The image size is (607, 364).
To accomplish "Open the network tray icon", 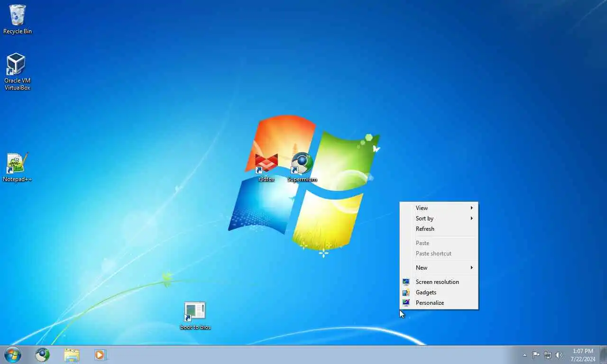I will tap(548, 355).
